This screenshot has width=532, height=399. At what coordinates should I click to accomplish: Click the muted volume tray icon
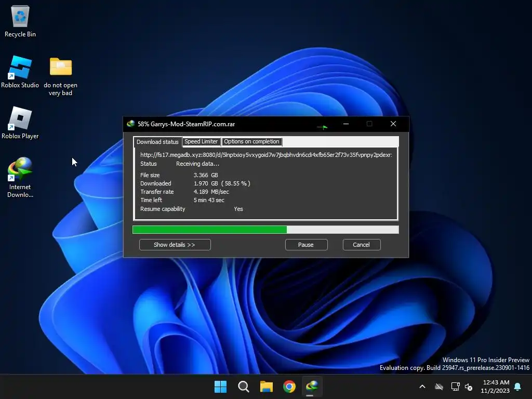pyautogui.click(x=469, y=387)
